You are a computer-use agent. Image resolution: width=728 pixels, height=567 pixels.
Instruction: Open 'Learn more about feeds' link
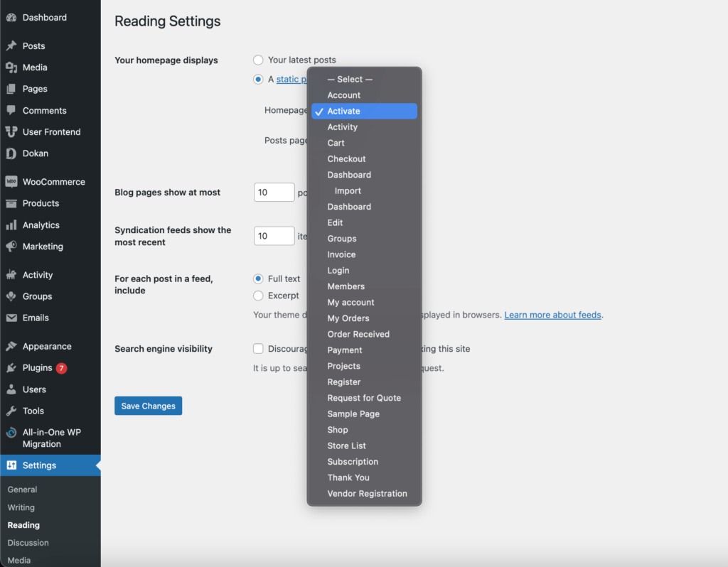pos(552,315)
